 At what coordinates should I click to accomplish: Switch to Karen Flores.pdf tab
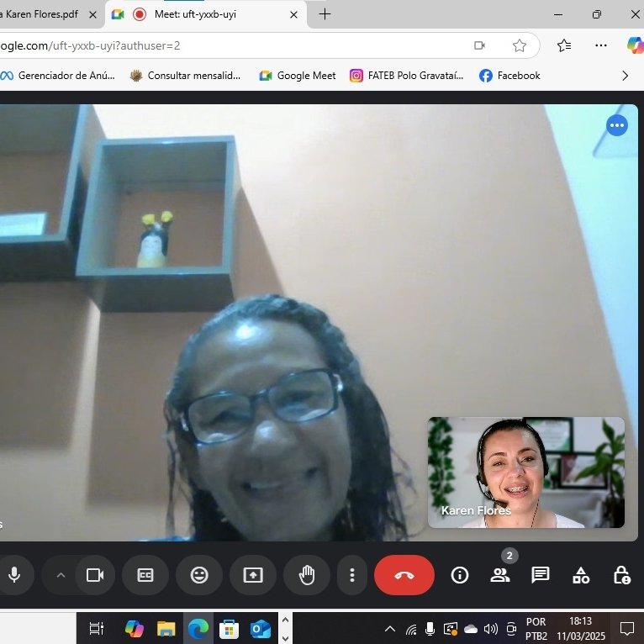[x=39, y=14]
